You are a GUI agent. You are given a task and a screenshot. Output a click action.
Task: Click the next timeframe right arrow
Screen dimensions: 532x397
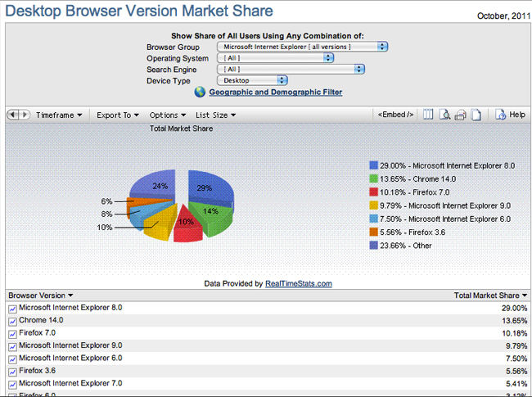pos(25,115)
